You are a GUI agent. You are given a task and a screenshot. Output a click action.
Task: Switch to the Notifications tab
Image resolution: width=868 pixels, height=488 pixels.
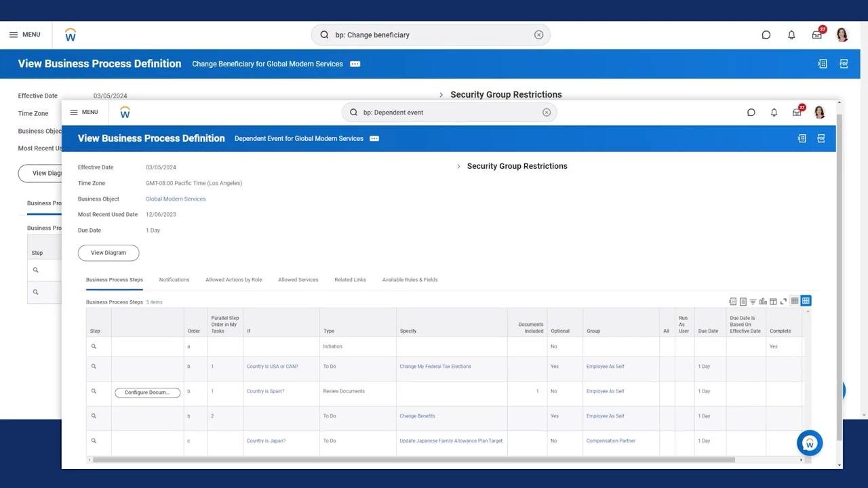pos(174,280)
